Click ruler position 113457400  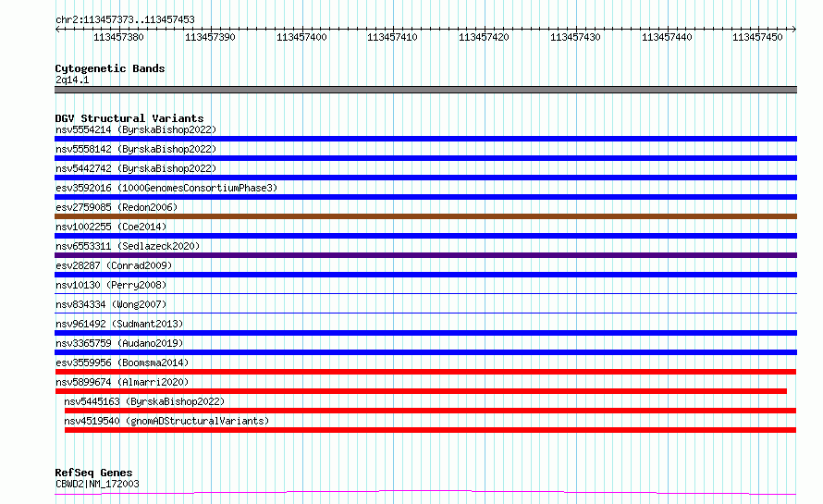(x=301, y=37)
